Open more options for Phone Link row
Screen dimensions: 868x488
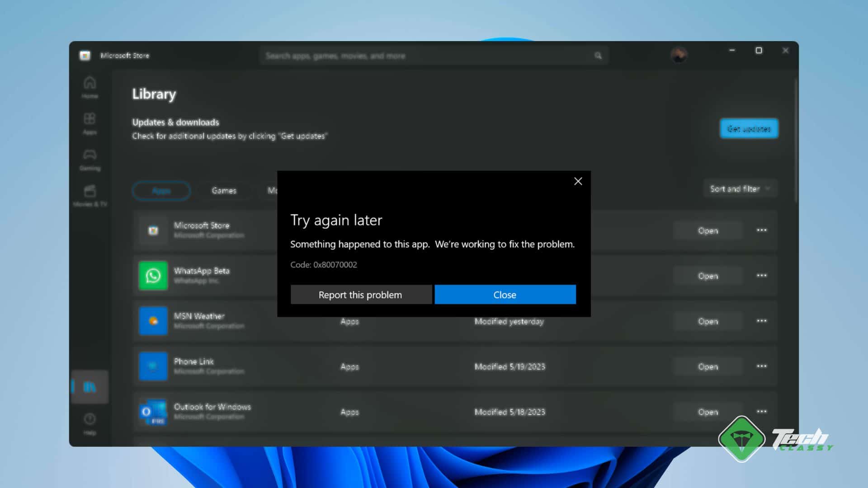click(761, 366)
